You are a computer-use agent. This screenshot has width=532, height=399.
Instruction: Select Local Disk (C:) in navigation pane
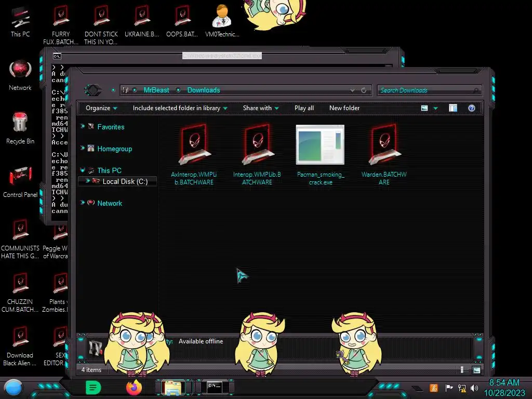pyautogui.click(x=125, y=181)
